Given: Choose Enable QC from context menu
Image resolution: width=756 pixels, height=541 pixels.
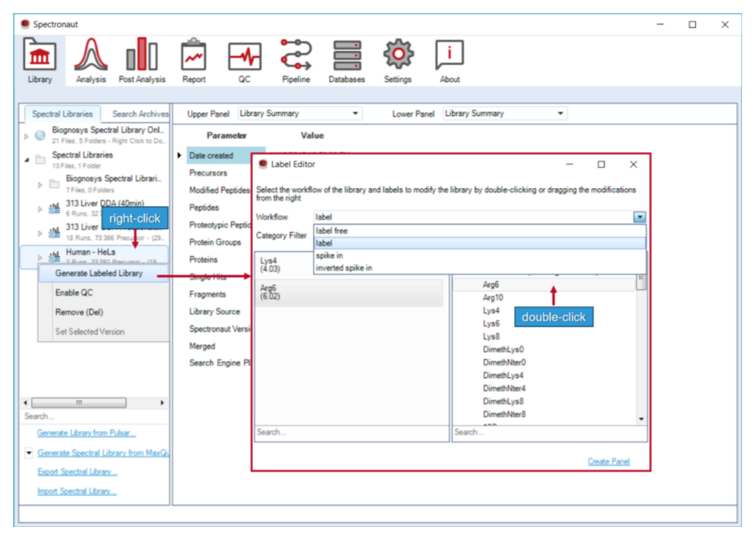Looking at the screenshot, I should click(x=103, y=292).
